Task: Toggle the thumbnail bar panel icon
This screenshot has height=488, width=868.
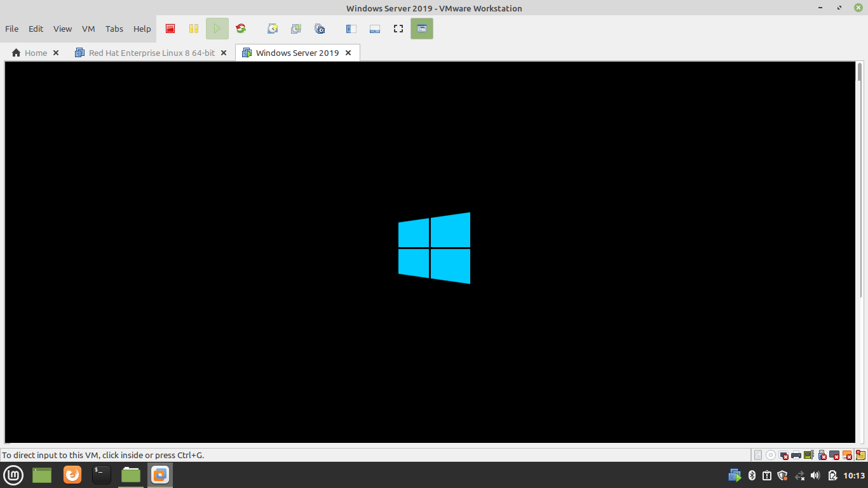Action: 375,29
